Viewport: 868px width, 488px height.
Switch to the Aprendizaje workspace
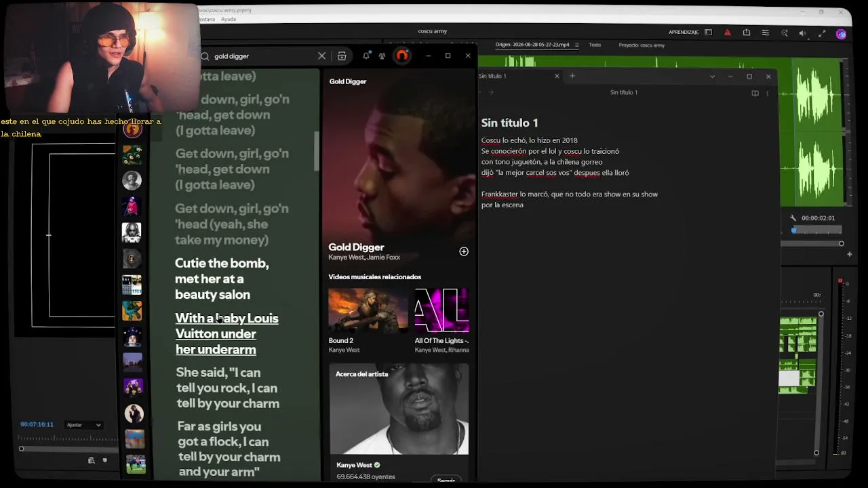(684, 33)
